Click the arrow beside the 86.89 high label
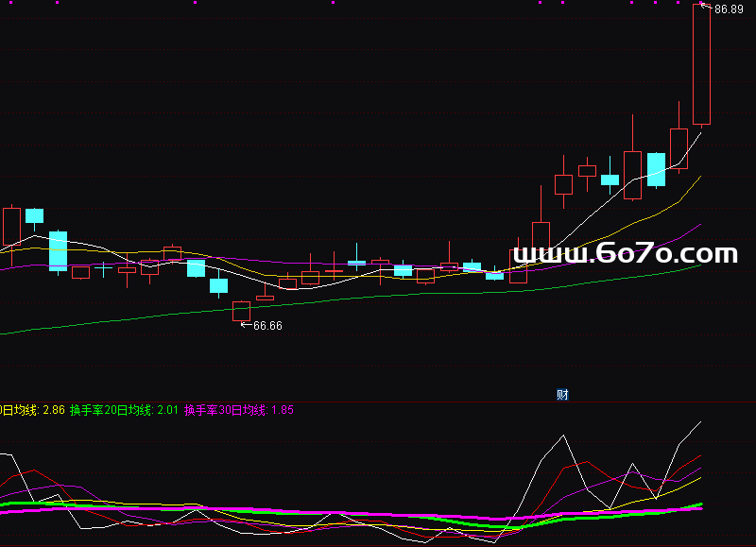 (x=705, y=9)
